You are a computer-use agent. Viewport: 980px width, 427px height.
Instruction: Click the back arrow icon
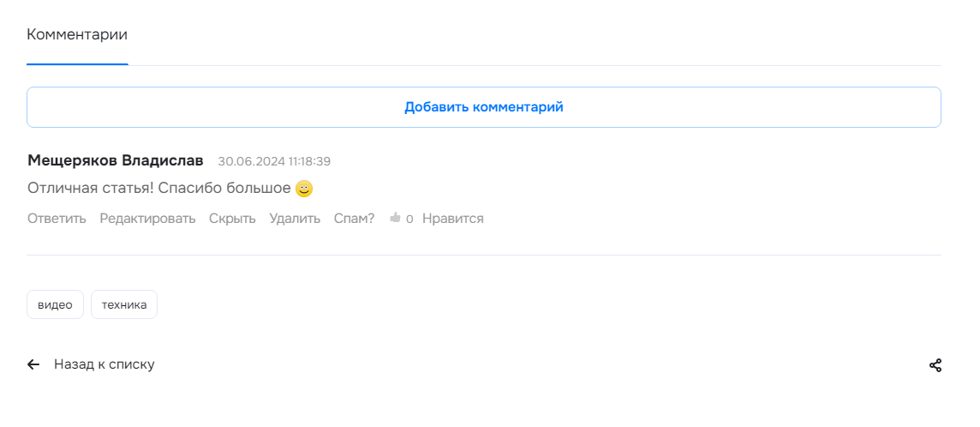pyautogui.click(x=33, y=364)
